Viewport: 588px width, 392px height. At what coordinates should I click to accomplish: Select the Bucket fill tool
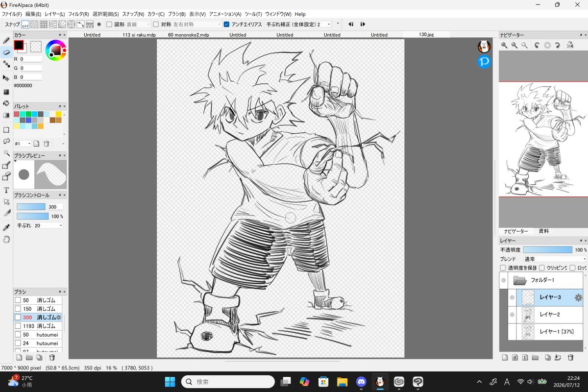[x=6, y=103]
